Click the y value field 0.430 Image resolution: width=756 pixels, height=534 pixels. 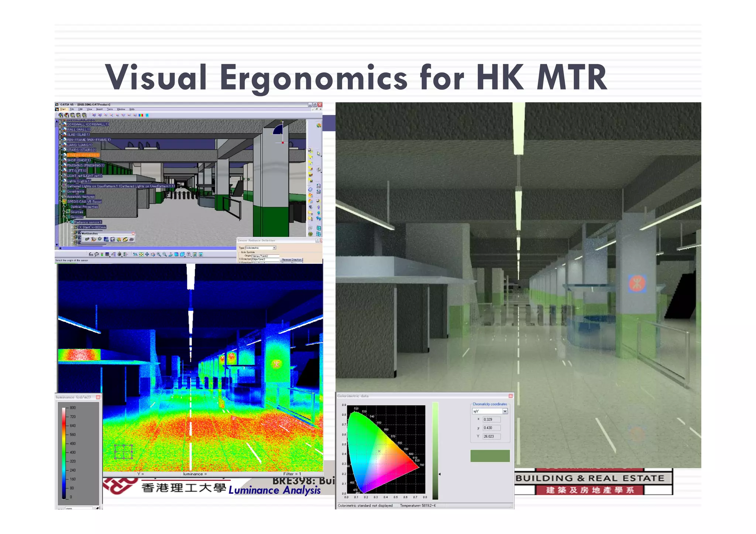click(492, 428)
